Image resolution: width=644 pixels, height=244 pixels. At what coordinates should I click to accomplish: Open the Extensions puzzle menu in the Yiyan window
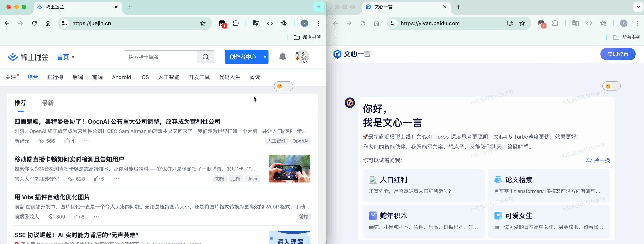tap(555, 23)
